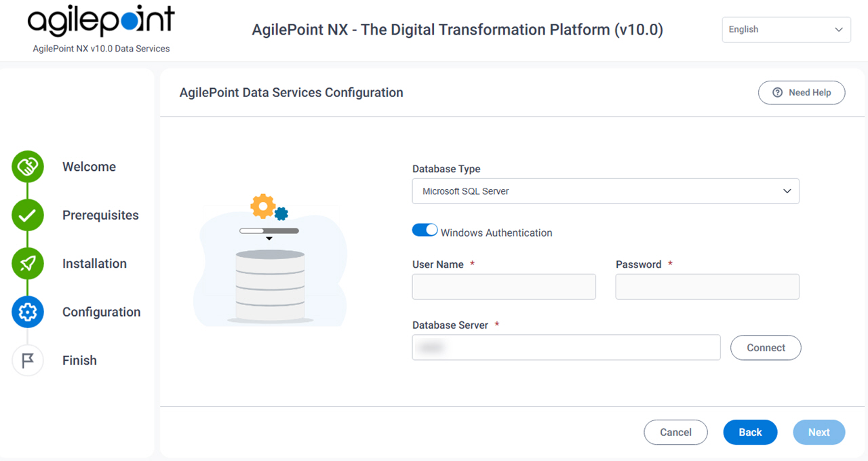Go Back to the previous step
The height and width of the screenshot is (461, 868).
click(750, 433)
